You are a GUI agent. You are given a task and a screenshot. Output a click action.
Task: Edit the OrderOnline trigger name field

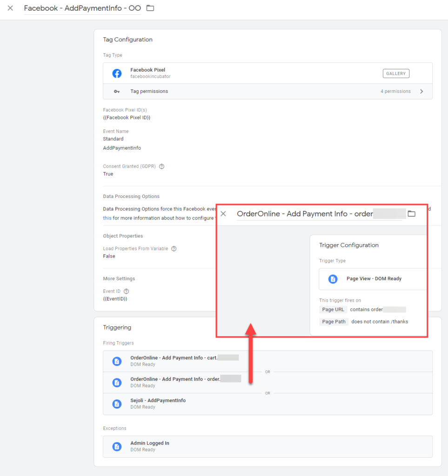pos(305,214)
